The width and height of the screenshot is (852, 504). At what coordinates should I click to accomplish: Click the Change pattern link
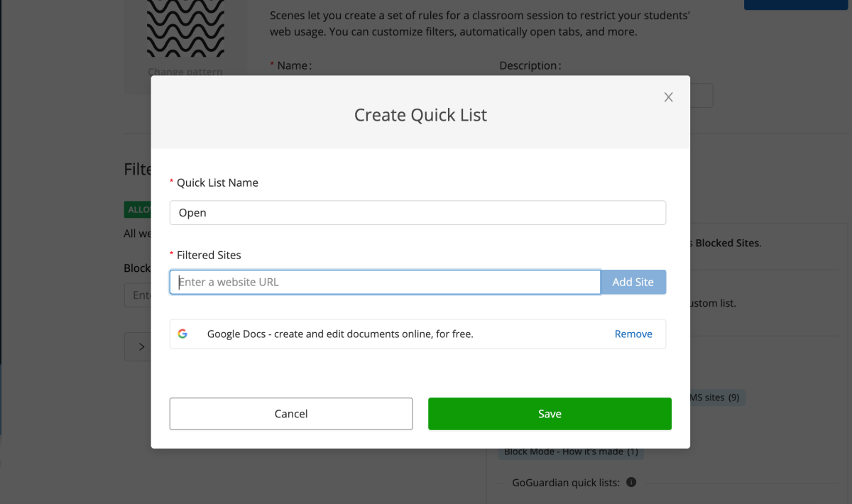coord(185,72)
